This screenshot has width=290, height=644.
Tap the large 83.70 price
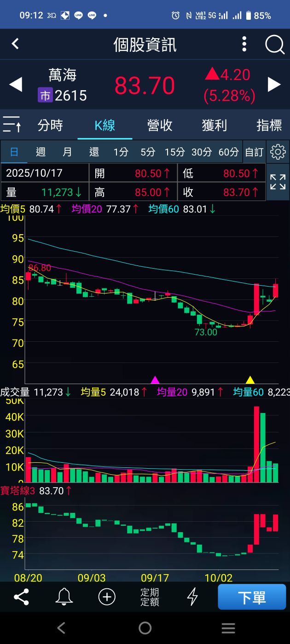pos(145,86)
